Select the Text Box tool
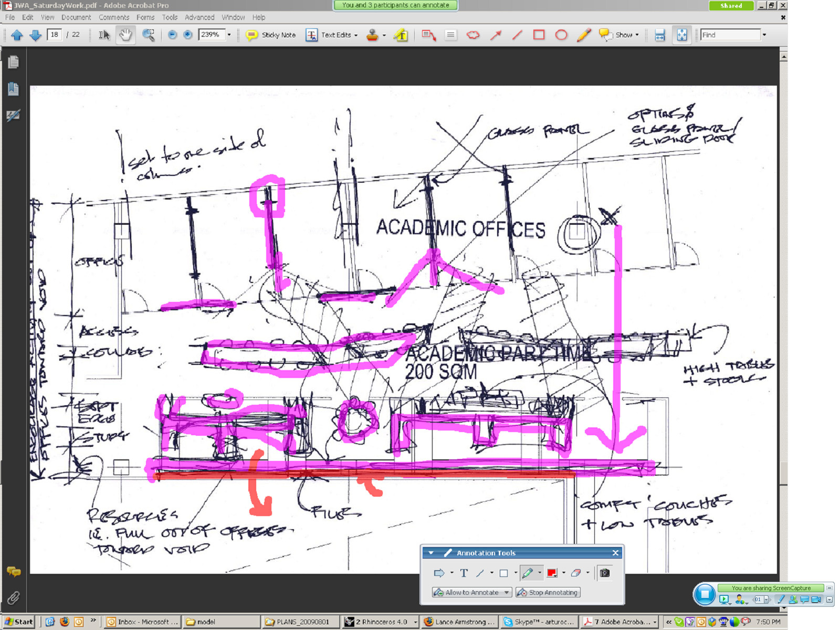 tap(450, 35)
